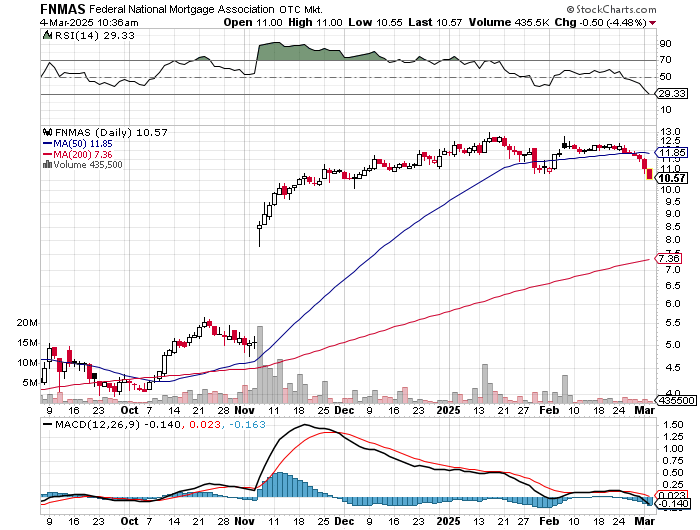700x530 pixels.
Task: Click the MA(50) 11.85 legend entry
Action: click(78, 144)
